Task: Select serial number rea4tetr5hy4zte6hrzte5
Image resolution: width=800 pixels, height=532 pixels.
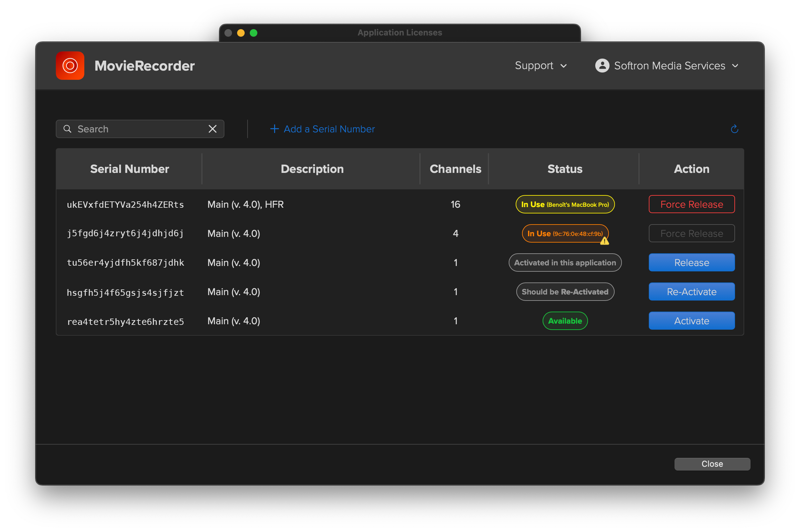Action: click(125, 321)
